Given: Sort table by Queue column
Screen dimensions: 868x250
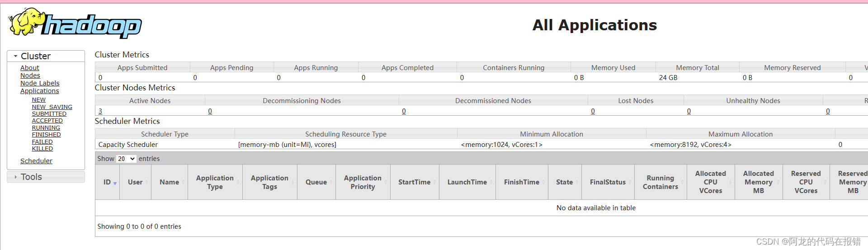Looking at the screenshot, I should coord(316,182).
